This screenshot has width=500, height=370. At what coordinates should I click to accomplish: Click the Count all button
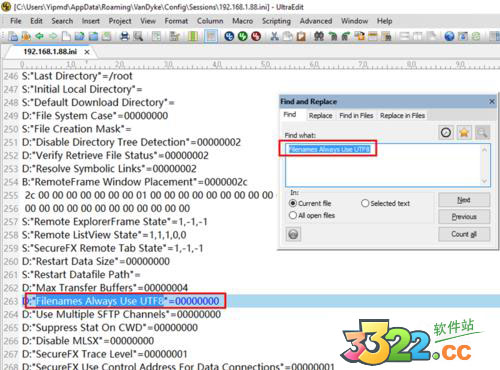click(464, 234)
